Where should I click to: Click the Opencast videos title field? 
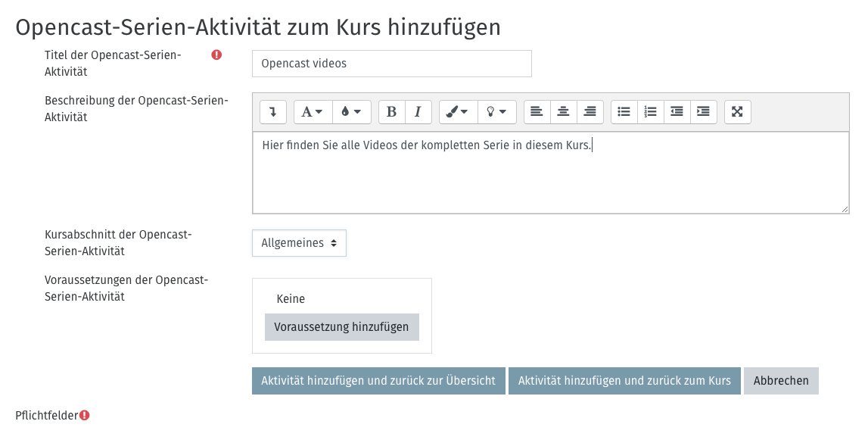[x=391, y=64]
